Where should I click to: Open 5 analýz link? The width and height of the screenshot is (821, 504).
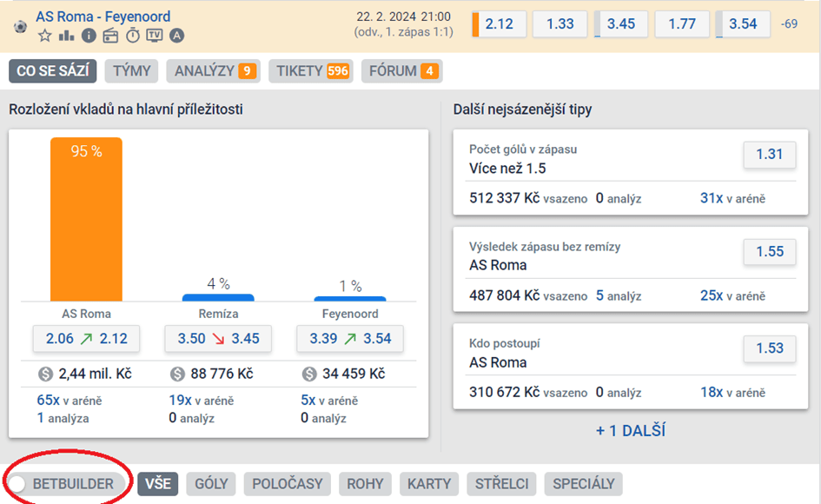619,295
